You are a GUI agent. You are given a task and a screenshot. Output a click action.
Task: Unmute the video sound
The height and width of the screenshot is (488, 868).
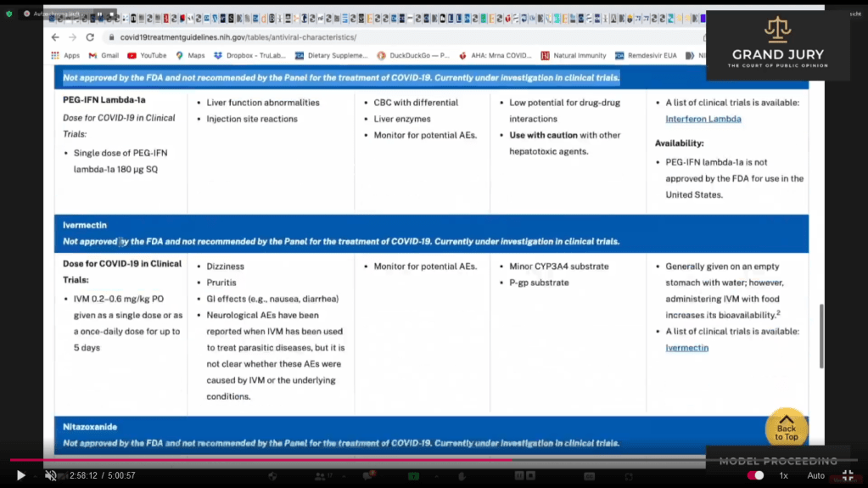51,476
